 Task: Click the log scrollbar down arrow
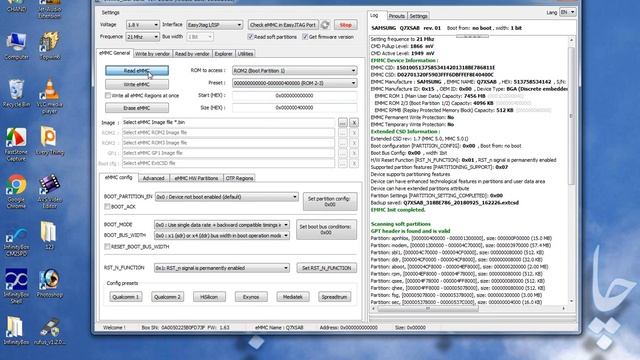571,301
